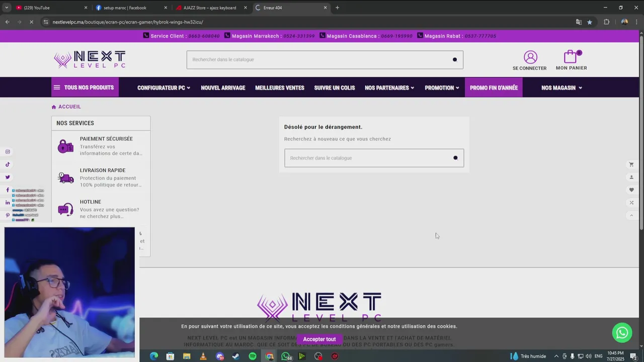Open the taskbar clock and date
Screen dimensions: 644x362
point(615,356)
